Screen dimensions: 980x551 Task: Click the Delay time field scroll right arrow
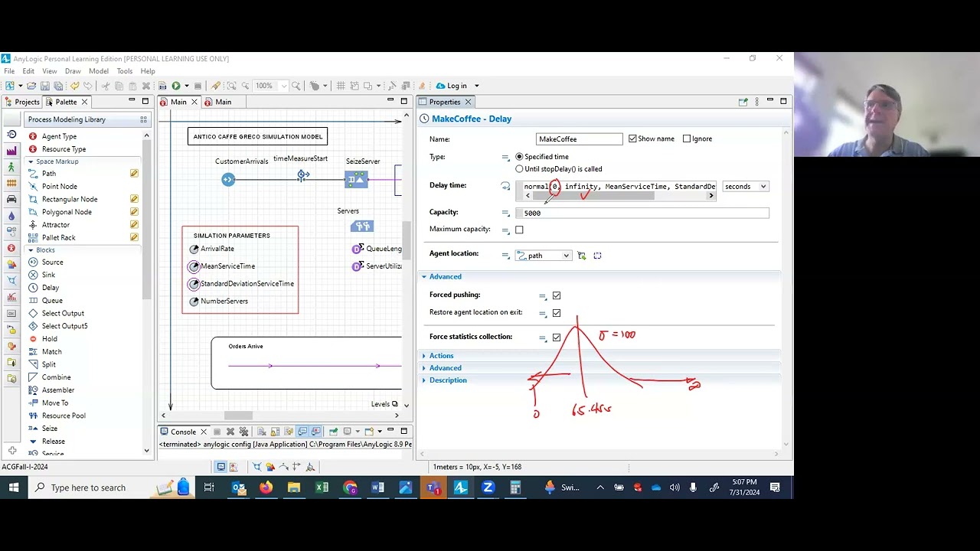tap(711, 196)
